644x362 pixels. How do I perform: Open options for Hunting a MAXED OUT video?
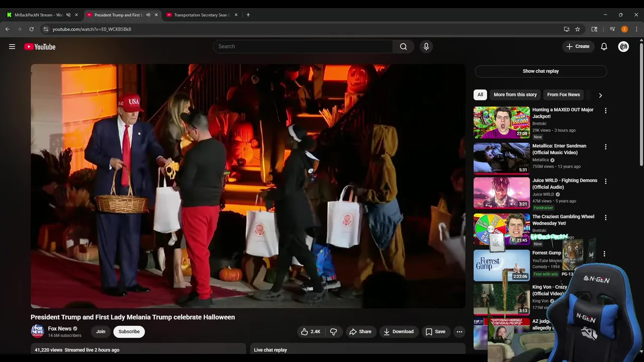click(x=606, y=111)
